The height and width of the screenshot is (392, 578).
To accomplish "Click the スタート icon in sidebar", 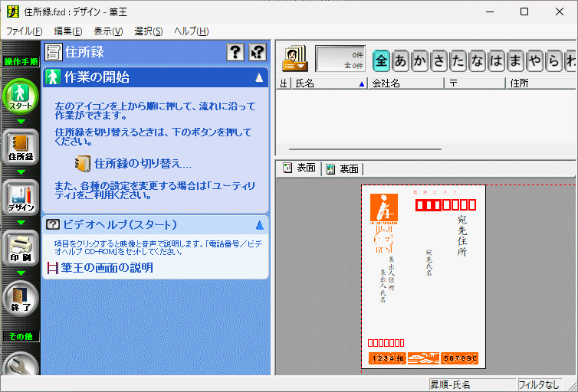I will pos(21,96).
